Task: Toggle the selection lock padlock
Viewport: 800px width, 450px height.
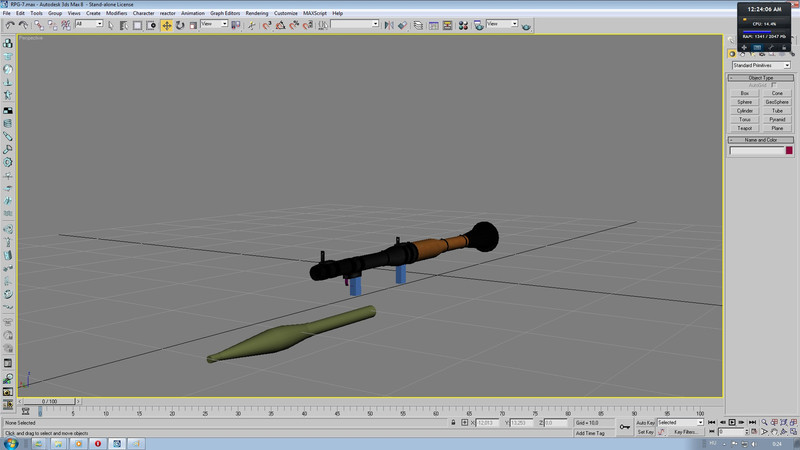Action: click(455, 423)
